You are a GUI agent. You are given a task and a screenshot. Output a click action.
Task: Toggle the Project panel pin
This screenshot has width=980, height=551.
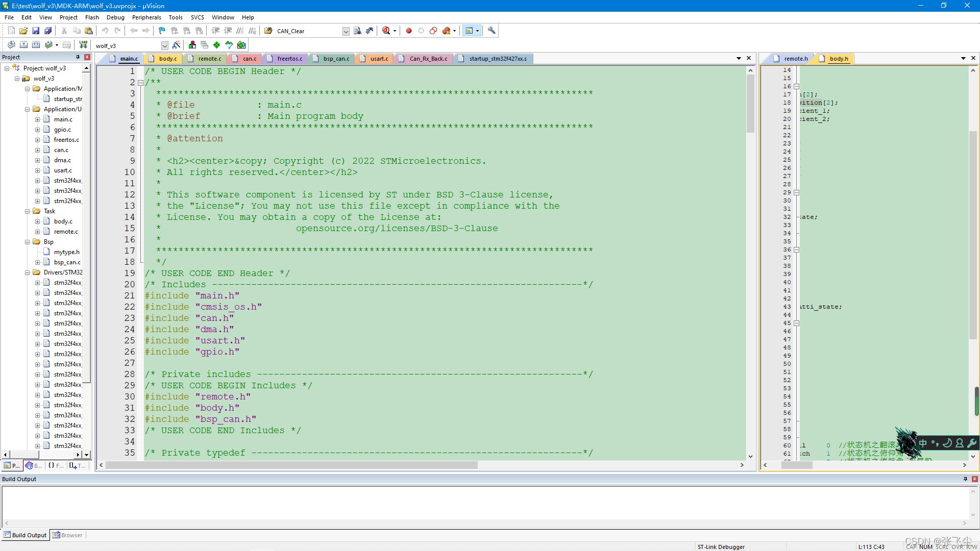[x=78, y=57]
